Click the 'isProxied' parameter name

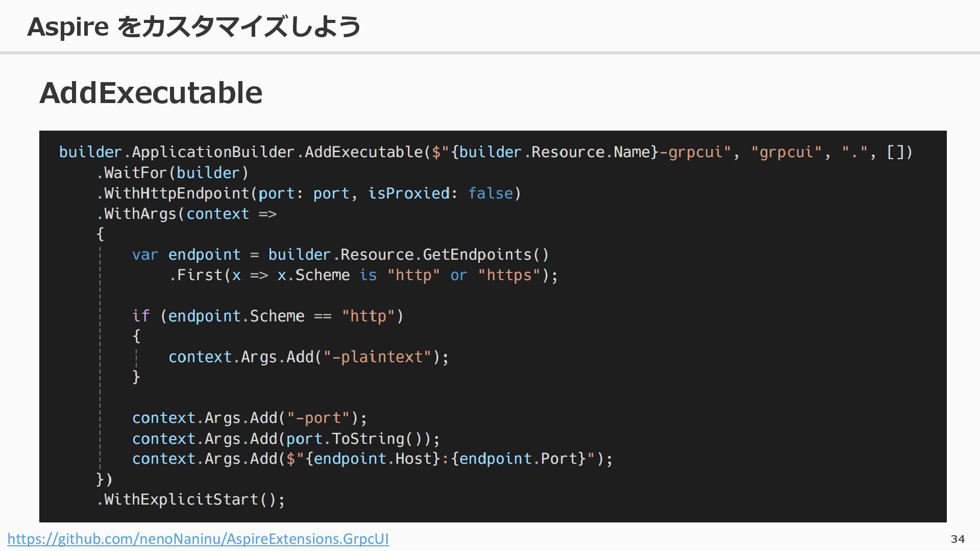pos(408,193)
